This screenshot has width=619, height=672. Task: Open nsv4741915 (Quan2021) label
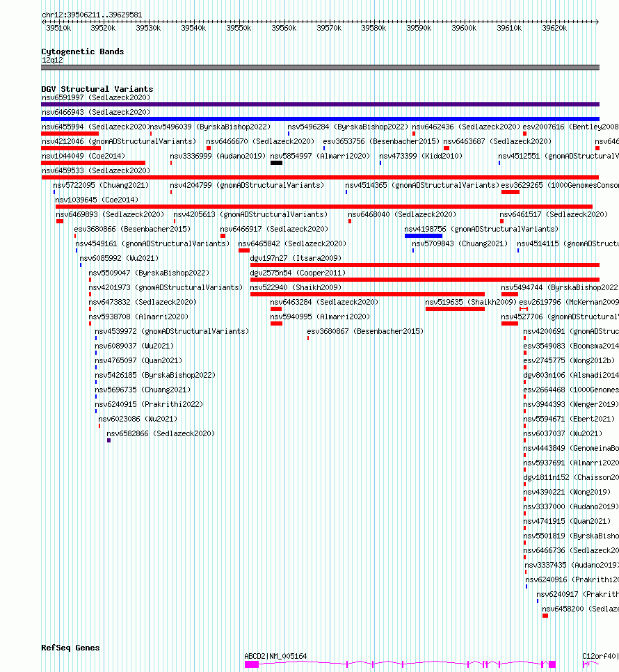(x=567, y=520)
